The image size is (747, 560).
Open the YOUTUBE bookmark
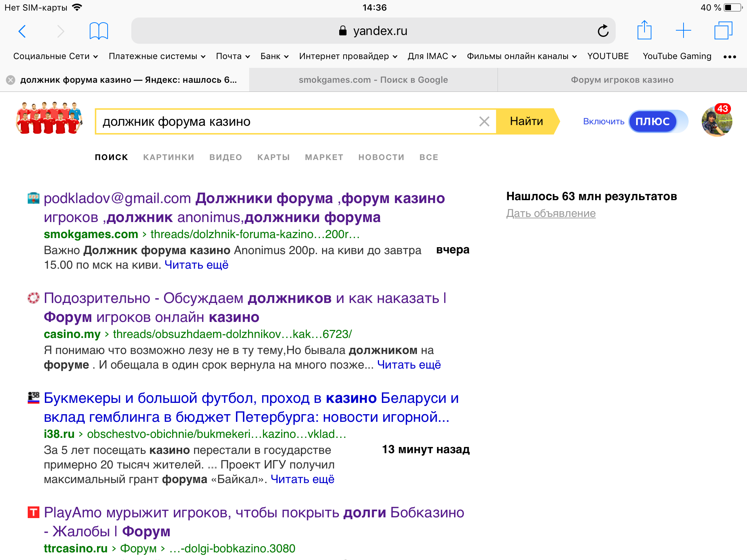click(608, 56)
